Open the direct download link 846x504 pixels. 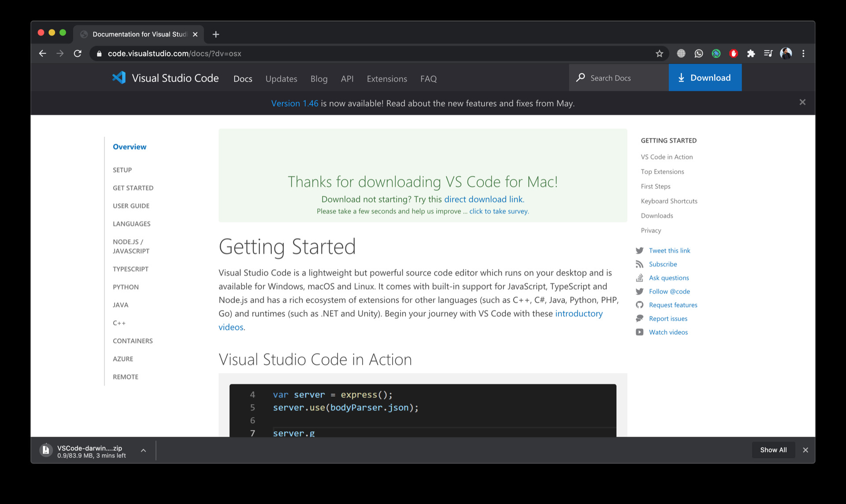tap(483, 199)
